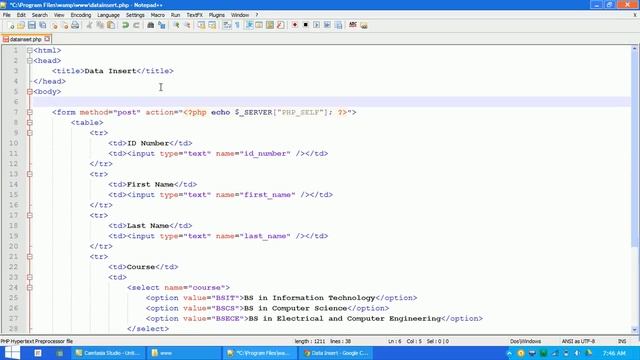Open the Windows Start button

pyautogui.click(x=11, y=353)
